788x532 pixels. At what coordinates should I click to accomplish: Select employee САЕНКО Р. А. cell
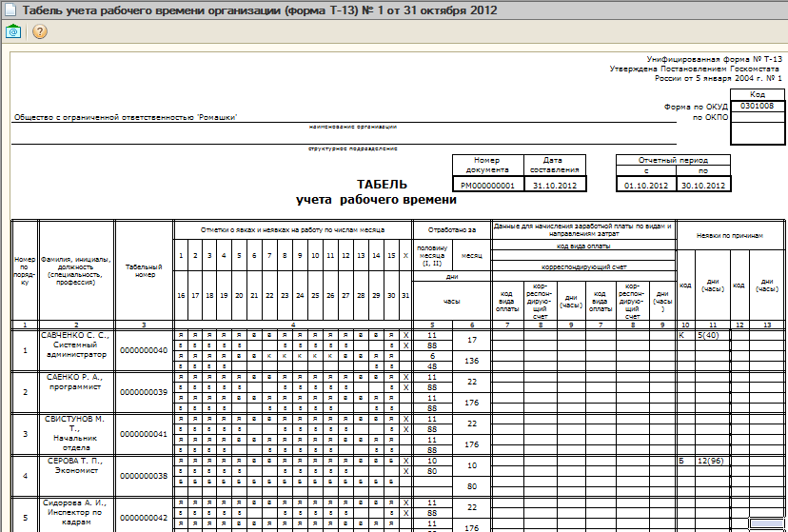(76, 392)
